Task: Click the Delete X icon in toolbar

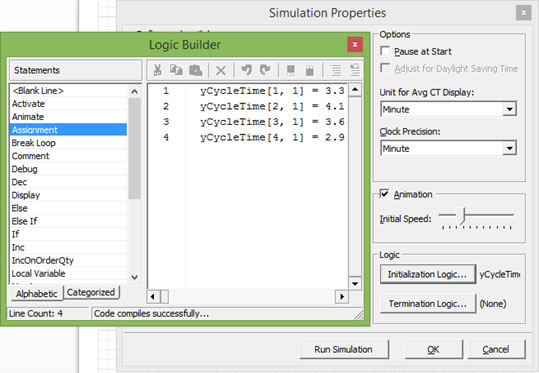Action: (221, 70)
